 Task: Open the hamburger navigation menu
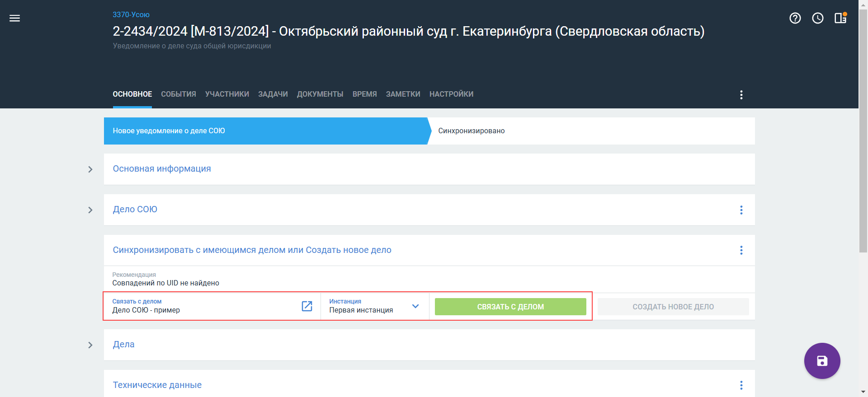(x=14, y=18)
